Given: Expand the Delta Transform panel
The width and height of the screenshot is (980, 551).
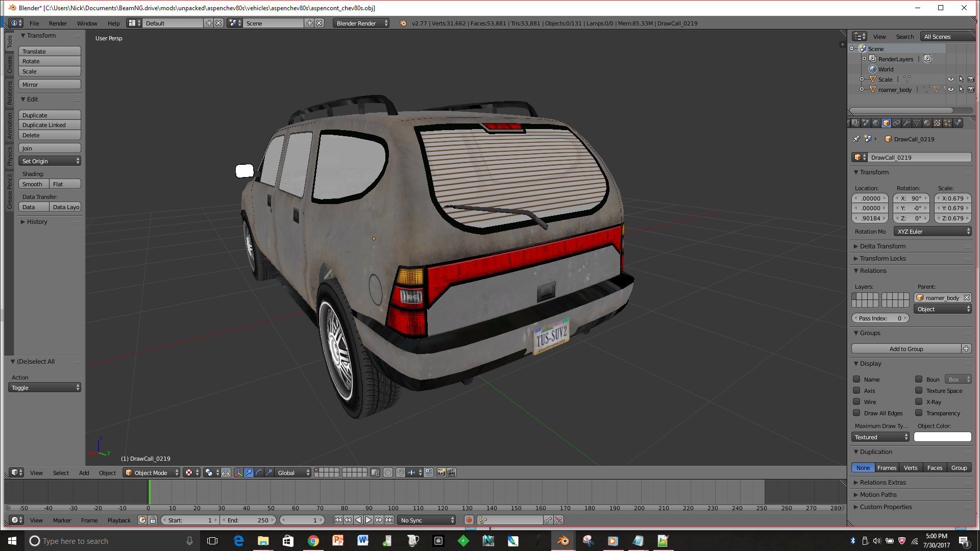Looking at the screenshot, I should coord(883,246).
